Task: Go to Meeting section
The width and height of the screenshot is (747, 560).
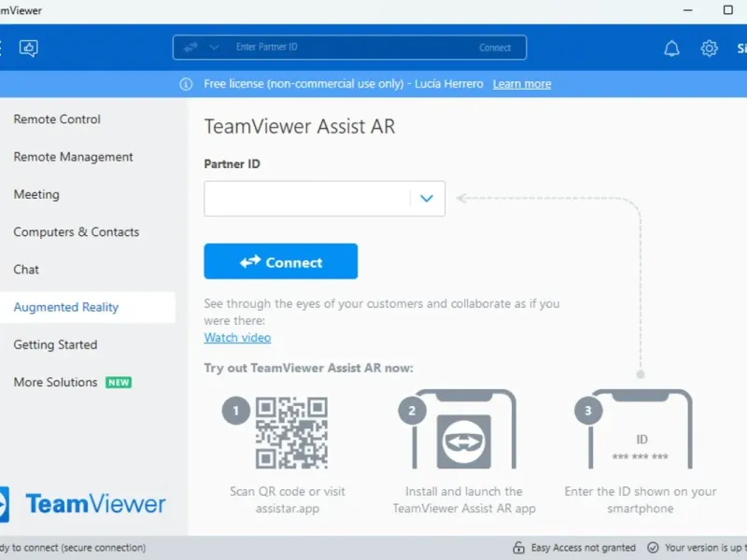Action: pos(36,194)
